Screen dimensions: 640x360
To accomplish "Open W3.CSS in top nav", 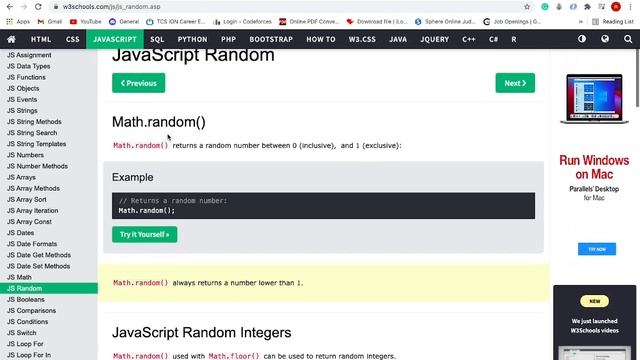I will [362, 39].
